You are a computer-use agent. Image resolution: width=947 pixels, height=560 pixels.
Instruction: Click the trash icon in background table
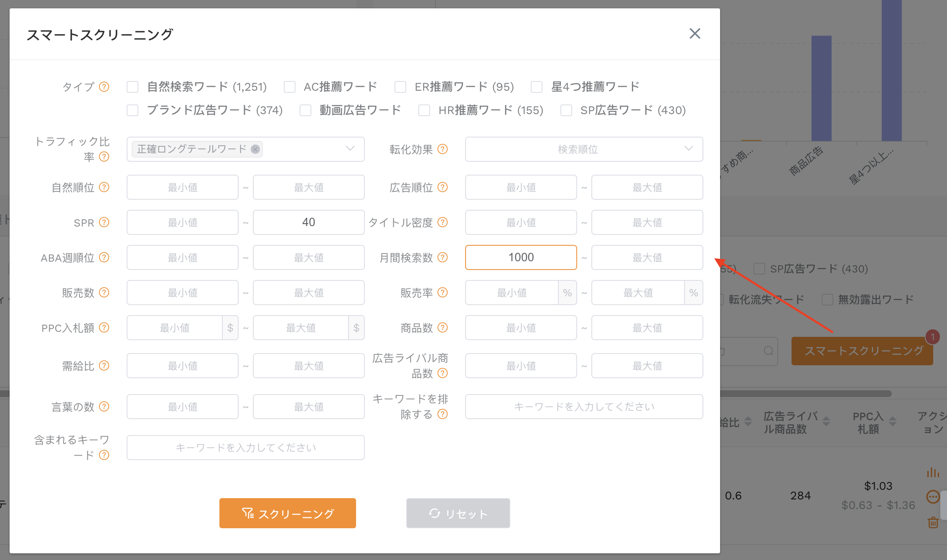coord(933,522)
